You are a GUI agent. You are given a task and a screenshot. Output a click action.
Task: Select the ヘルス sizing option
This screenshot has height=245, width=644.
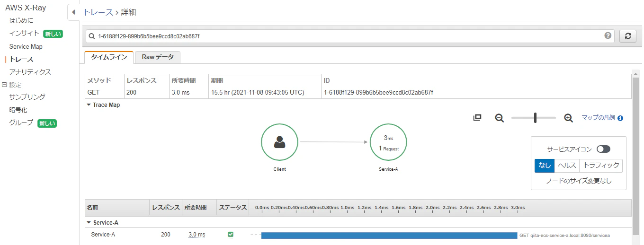(x=567, y=166)
